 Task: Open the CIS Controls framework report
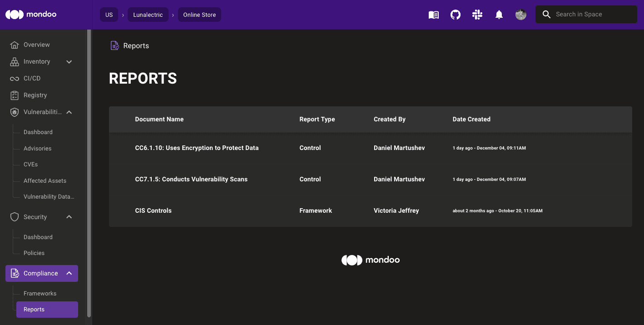coord(153,210)
